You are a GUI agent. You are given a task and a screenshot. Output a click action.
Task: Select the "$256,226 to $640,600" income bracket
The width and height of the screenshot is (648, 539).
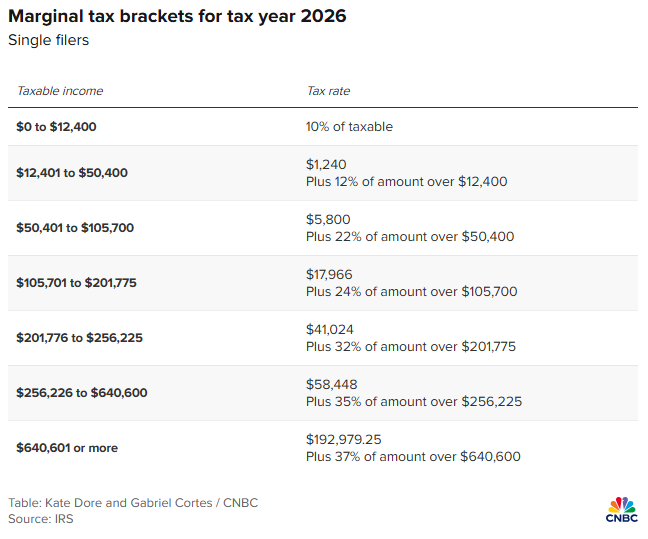[x=82, y=393]
